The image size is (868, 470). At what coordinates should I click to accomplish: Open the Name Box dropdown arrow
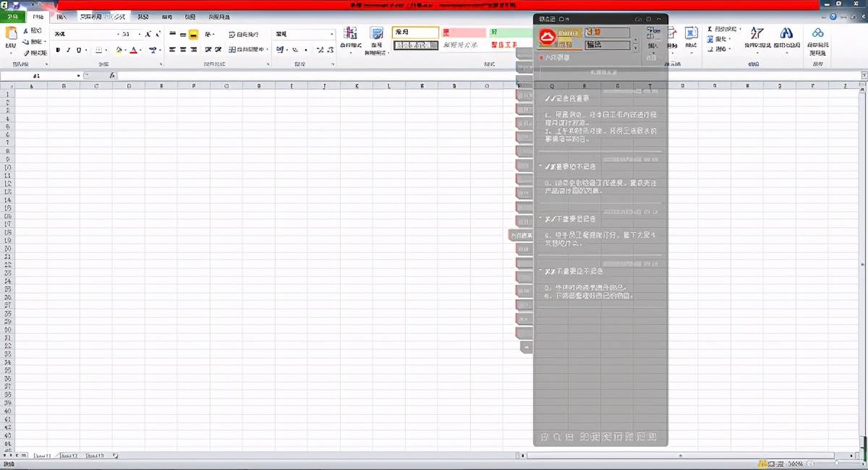(78, 75)
